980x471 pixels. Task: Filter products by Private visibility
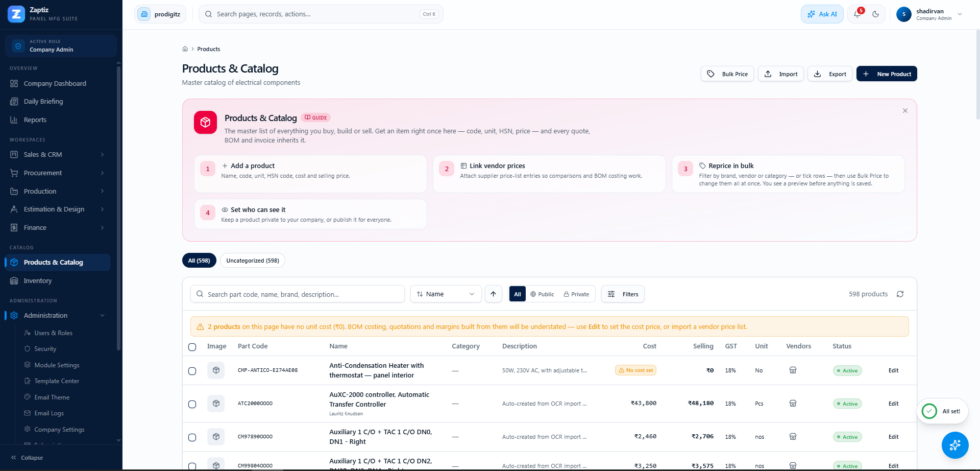[576, 294]
